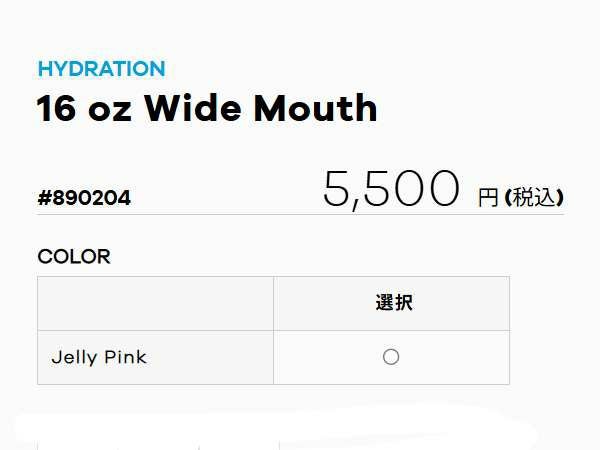Click the (税込) tax-included label
600x450 pixels.
(534, 197)
